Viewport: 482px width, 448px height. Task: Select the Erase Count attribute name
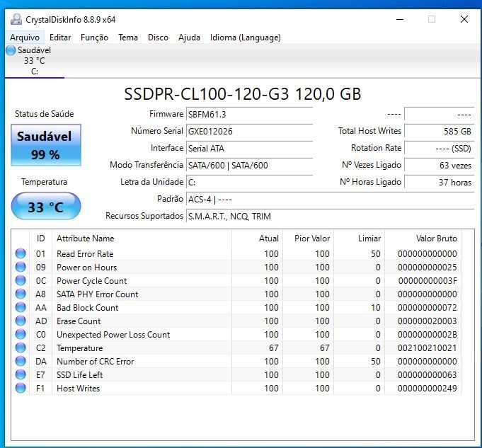tap(79, 321)
